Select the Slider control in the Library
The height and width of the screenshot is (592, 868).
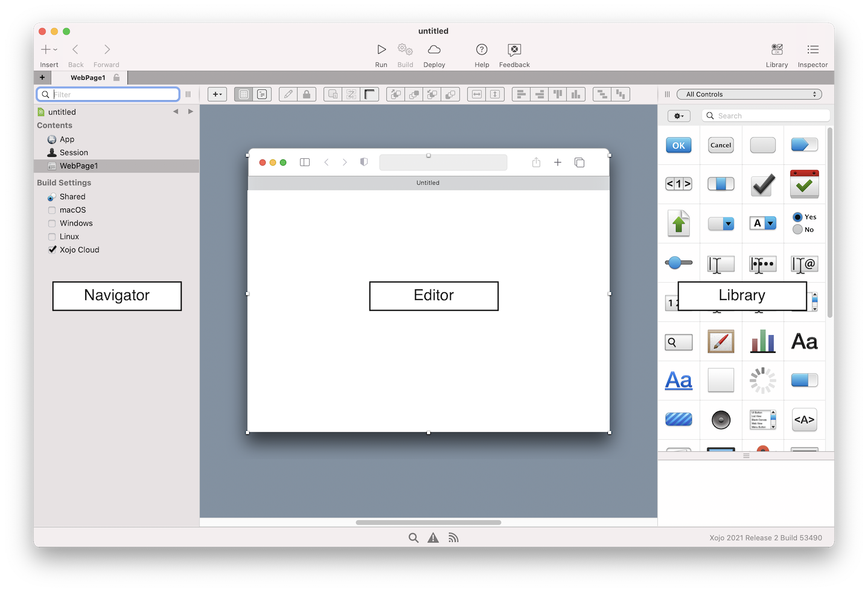[x=678, y=263]
